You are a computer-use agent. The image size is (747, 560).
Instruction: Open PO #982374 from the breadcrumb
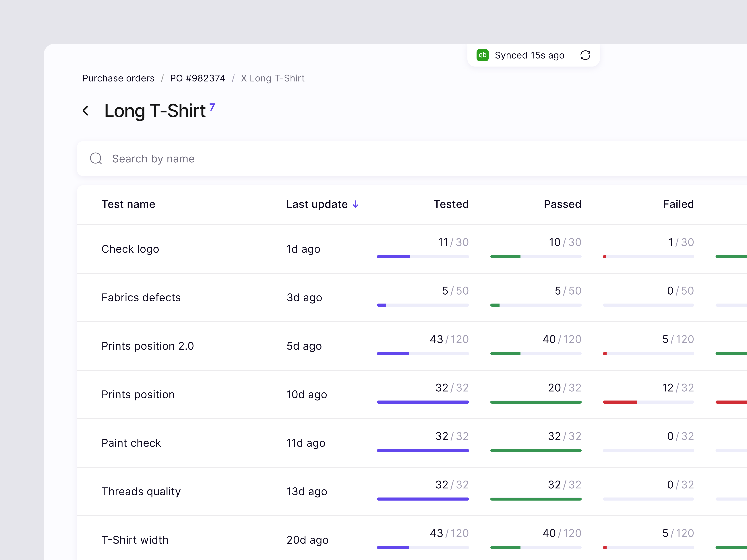(x=198, y=78)
